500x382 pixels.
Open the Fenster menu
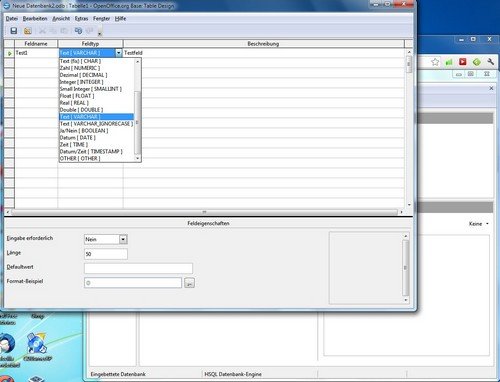point(101,19)
